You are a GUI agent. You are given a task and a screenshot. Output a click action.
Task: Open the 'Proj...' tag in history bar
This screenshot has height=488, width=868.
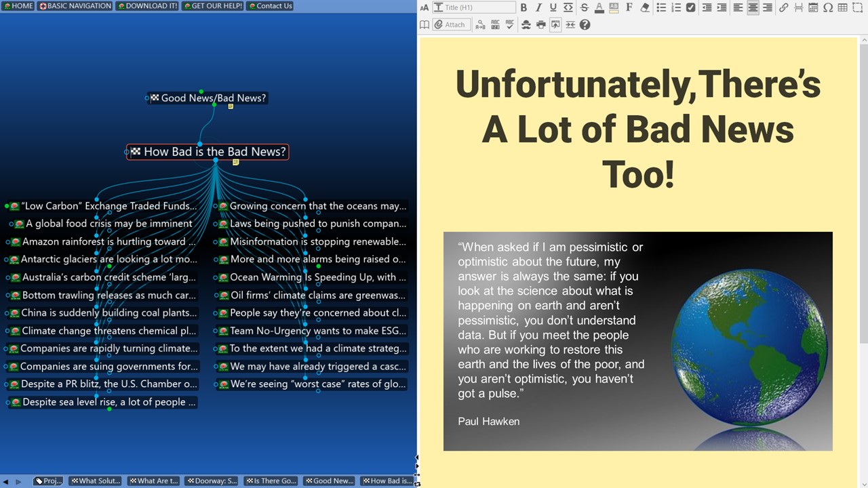(x=48, y=481)
